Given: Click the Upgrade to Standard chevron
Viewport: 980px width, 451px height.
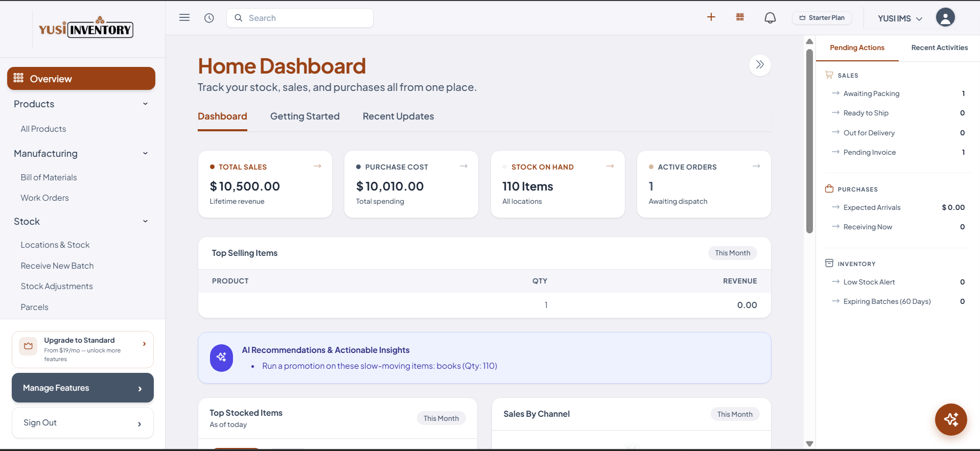Looking at the screenshot, I should tap(144, 344).
